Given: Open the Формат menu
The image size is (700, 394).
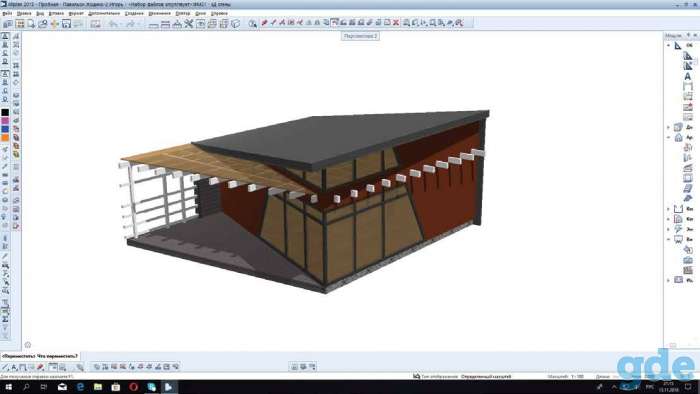Looking at the screenshot, I should [76, 14].
